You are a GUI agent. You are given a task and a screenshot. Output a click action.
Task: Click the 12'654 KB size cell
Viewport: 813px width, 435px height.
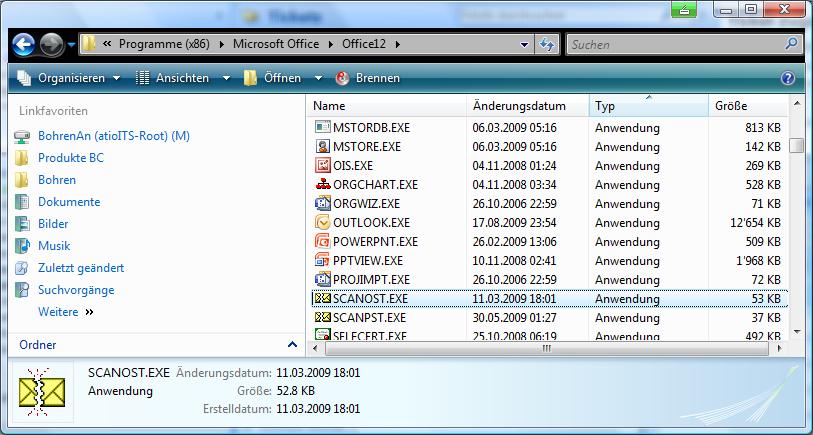755,223
